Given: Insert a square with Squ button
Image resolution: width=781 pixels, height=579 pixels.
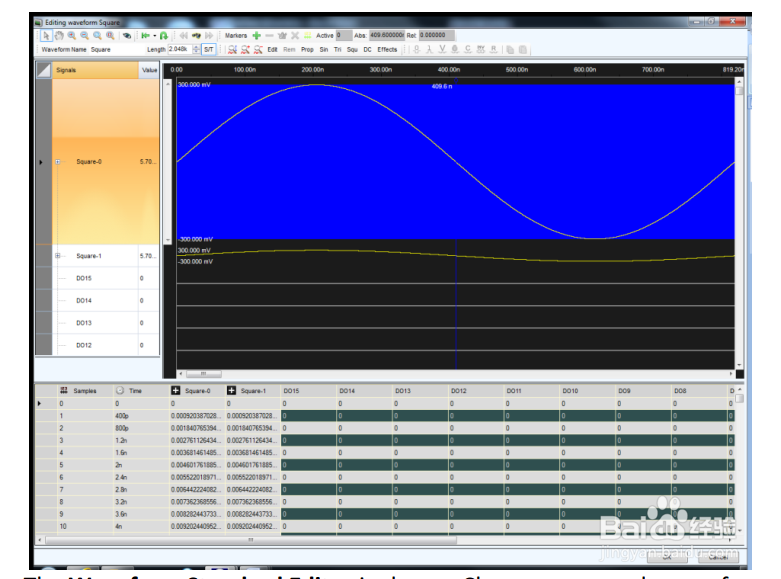Looking at the screenshot, I should [352, 49].
